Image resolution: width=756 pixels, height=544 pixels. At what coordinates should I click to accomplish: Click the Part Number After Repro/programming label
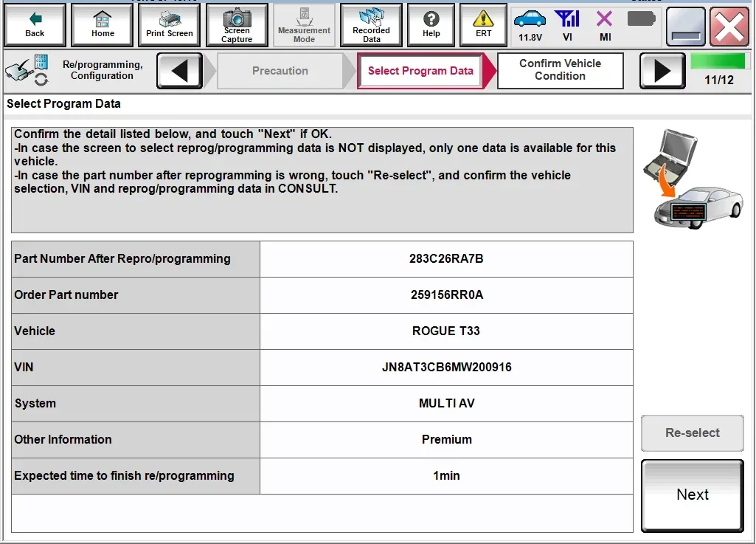point(136,259)
